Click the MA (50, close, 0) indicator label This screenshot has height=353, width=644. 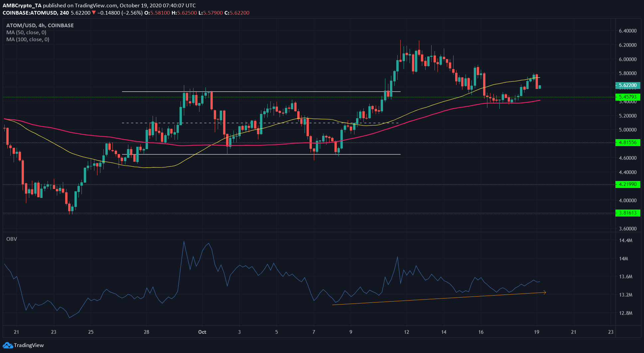(26, 32)
